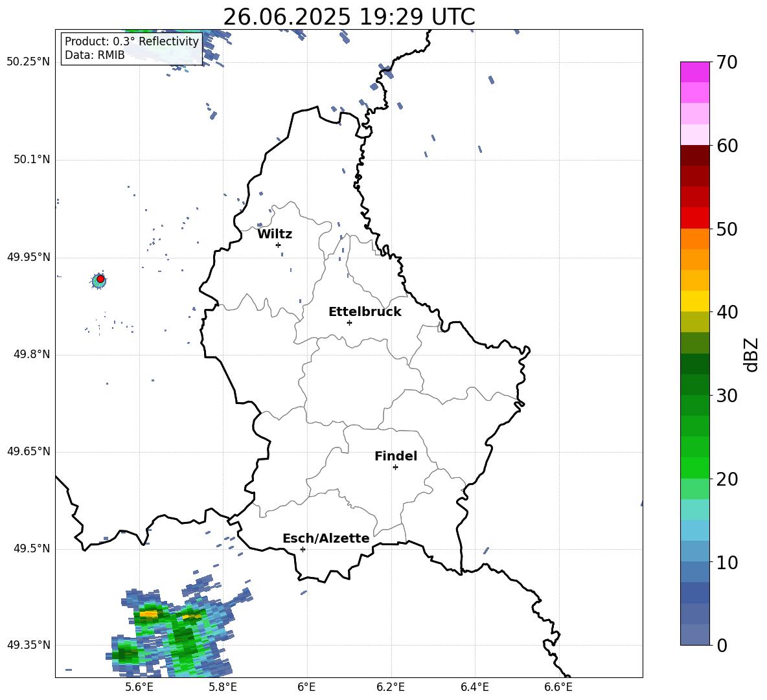Click the colorbar tick label 40

point(727,312)
